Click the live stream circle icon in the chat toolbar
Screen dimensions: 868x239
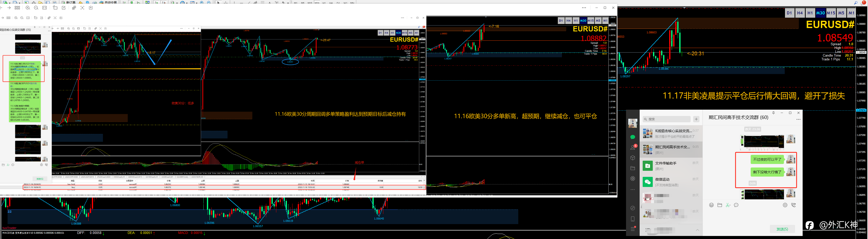pos(785,205)
